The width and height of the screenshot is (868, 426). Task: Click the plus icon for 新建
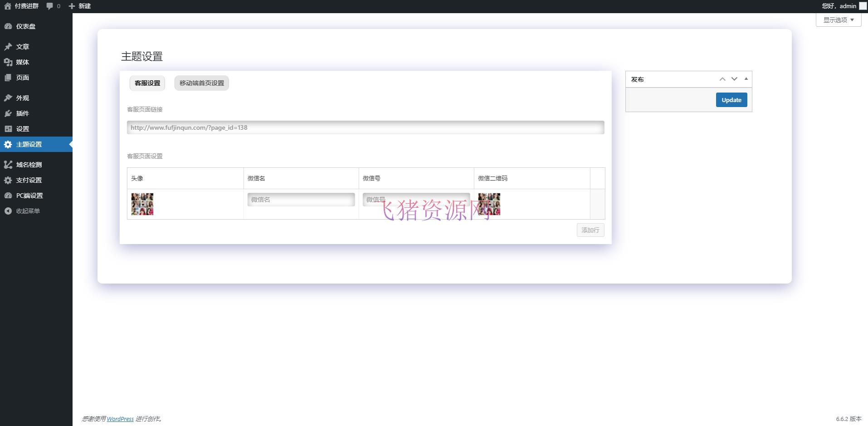click(x=72, y=6)
